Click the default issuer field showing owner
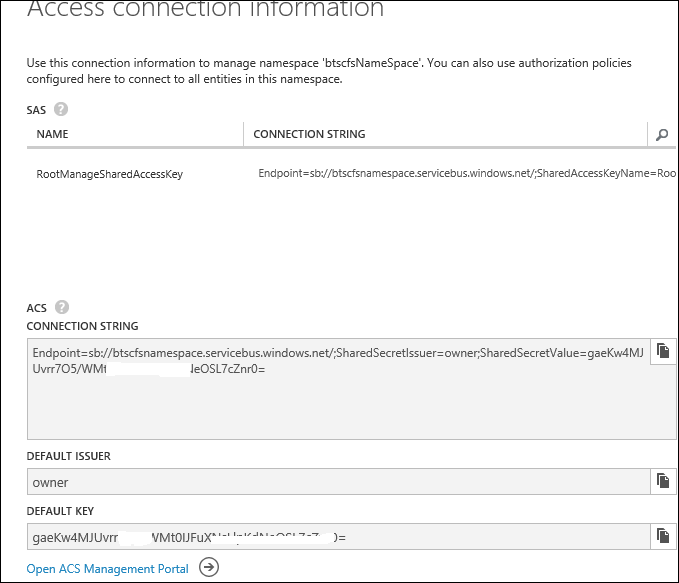Screen dimensions: 679x583 pos(339,482)
